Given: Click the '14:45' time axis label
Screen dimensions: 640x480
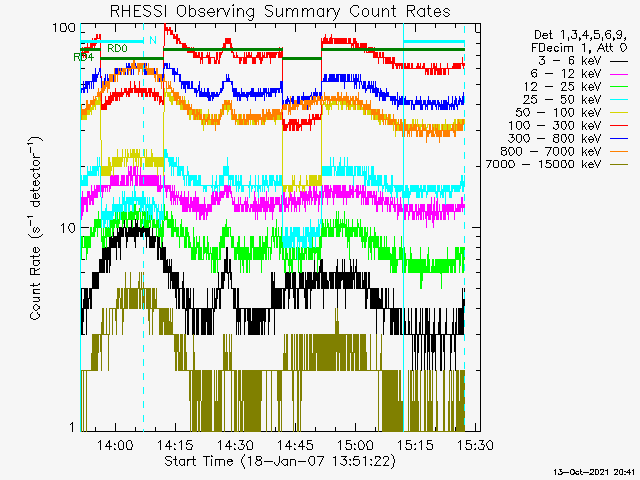Looking at the screenshot, I should coord(295,445).
